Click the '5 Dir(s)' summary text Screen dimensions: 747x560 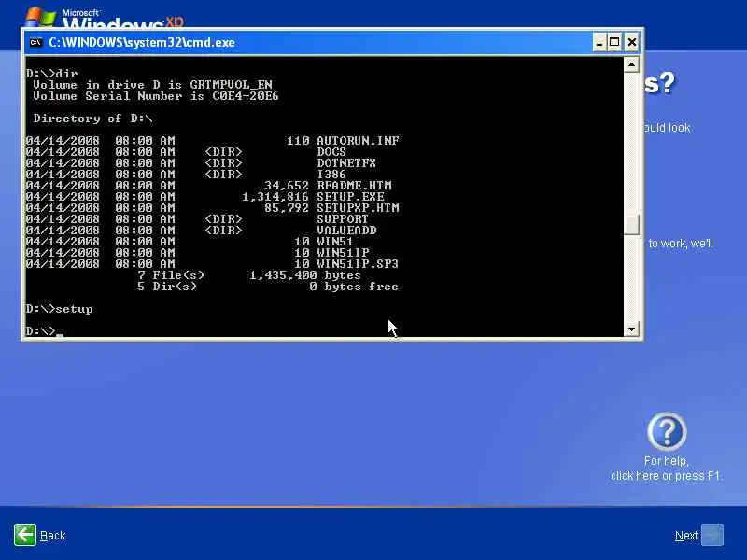tap(167, 287)
